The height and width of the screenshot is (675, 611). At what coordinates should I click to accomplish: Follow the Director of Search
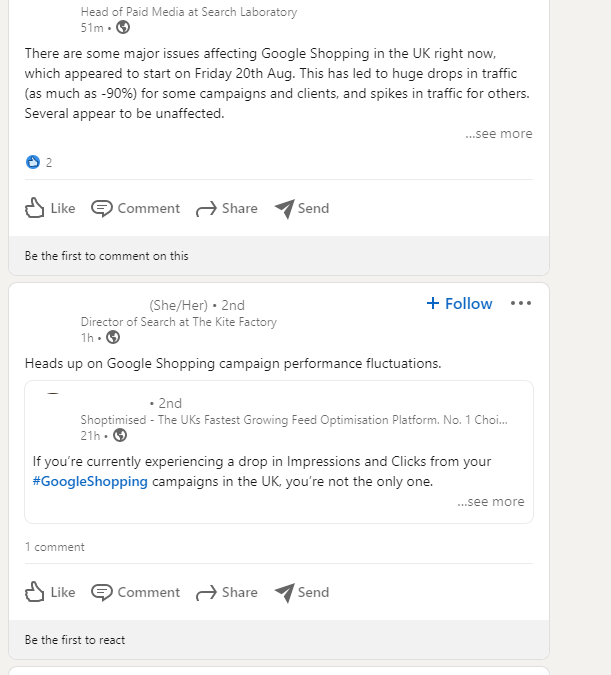point(459,303)
